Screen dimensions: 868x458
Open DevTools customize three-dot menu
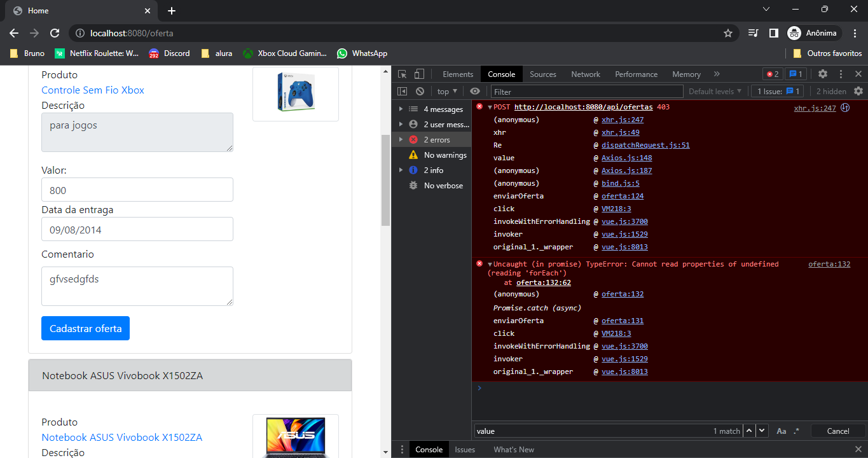click(x=841, y=74)
